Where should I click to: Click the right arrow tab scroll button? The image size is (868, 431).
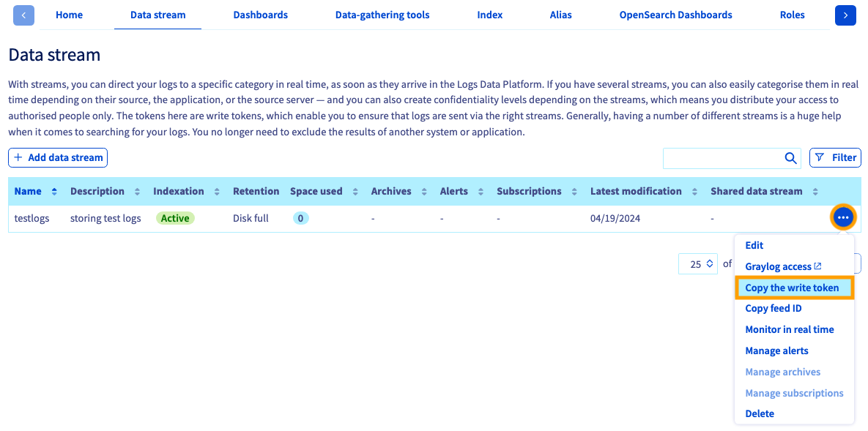845,15
